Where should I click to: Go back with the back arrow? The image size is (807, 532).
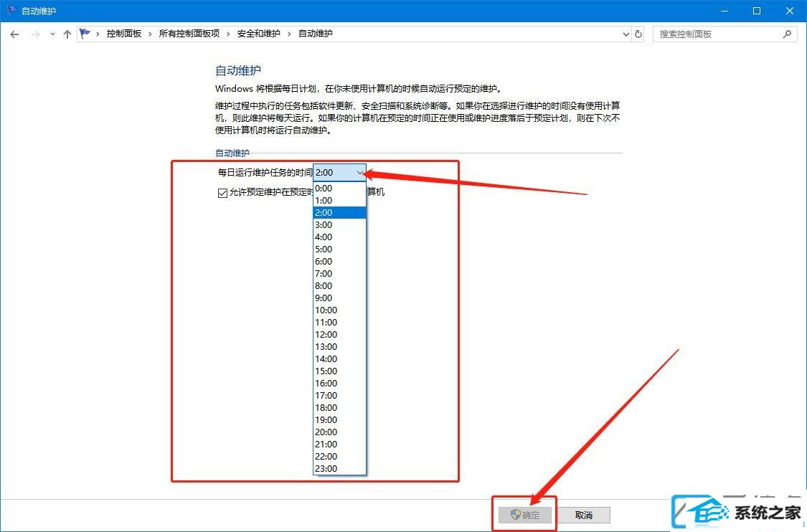click(x=14, y=34)
